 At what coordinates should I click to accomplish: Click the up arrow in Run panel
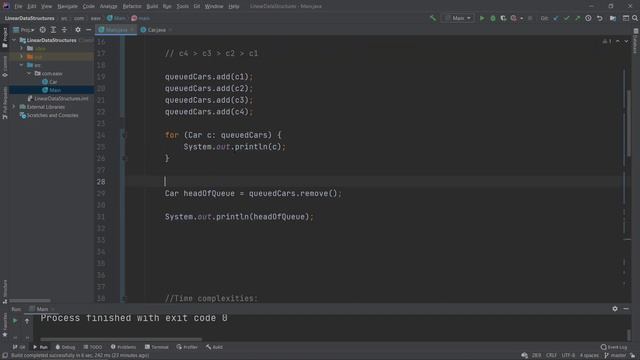27,321
